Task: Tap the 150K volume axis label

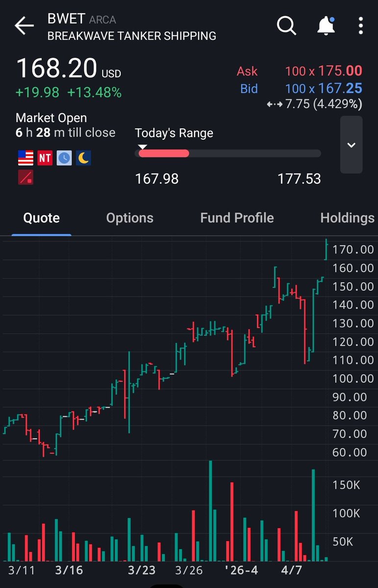Action: (x=346, y=485)
